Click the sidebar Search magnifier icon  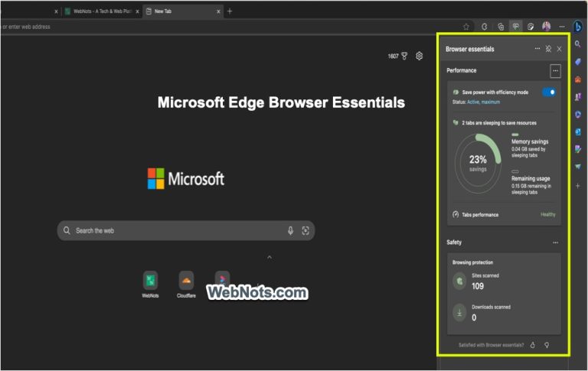coord(578,44)
